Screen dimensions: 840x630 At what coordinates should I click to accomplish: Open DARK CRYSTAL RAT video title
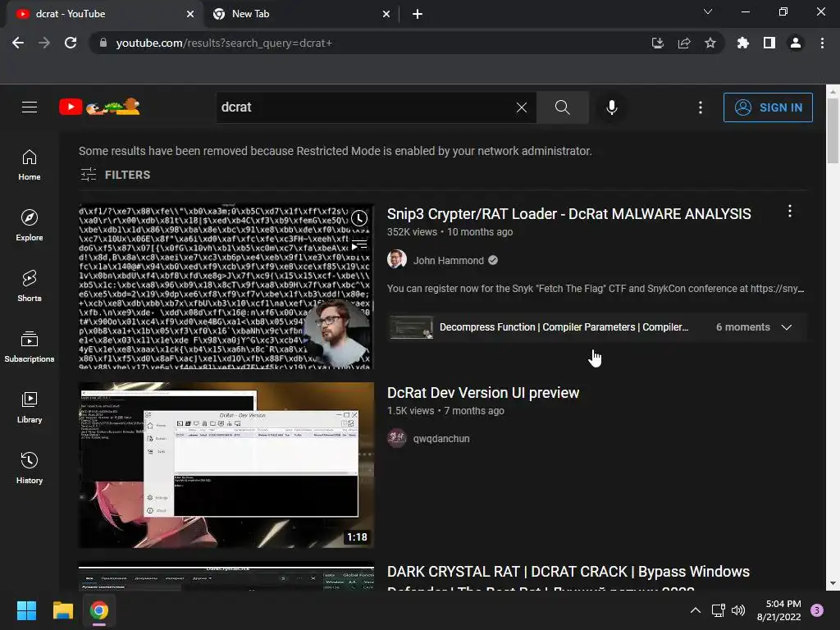click(568, 577)
